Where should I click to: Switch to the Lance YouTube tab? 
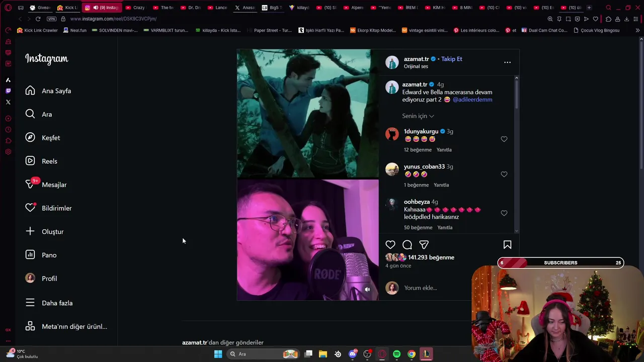pos(217,8)
